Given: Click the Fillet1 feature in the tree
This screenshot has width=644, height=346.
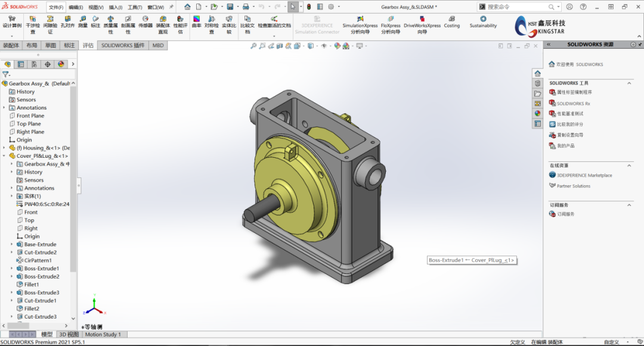Looking at the screenshot, I should [31, 284].
